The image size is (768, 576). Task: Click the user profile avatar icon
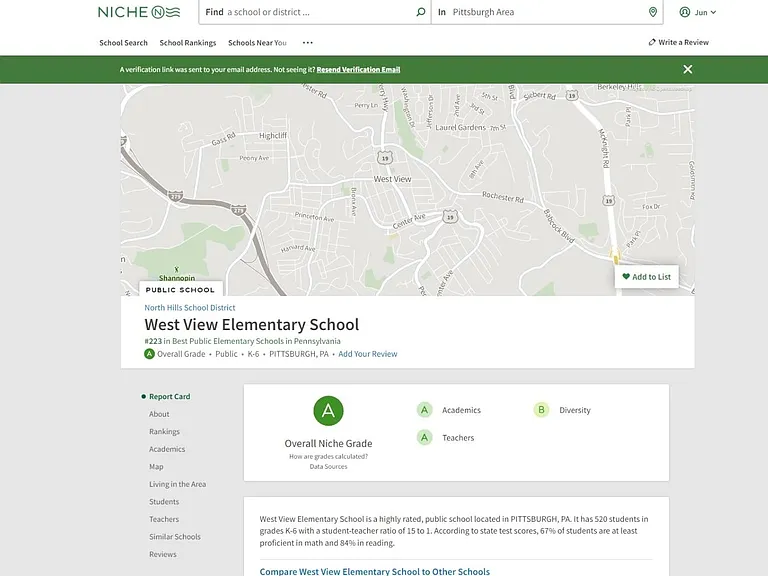pyautogui.click(x=684, y=12)
